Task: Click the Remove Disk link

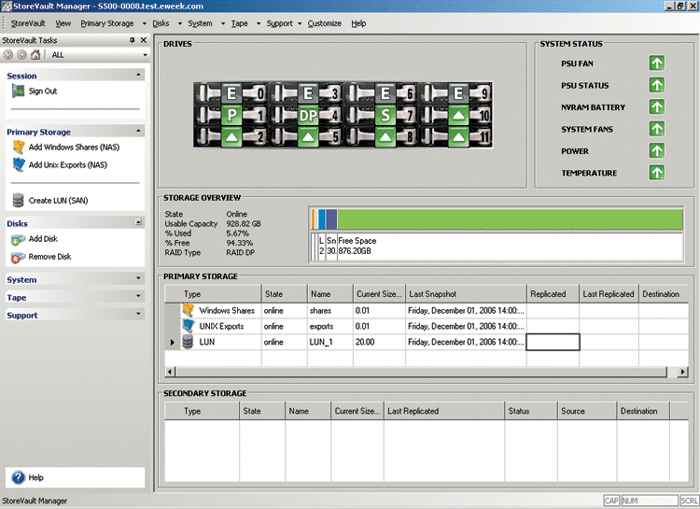Action: [50, 257]
